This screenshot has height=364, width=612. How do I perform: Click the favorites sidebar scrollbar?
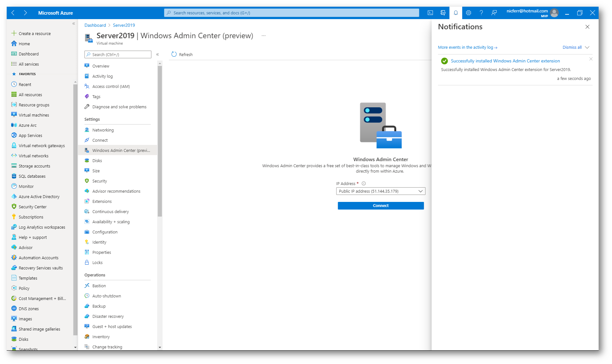point(75,210)
